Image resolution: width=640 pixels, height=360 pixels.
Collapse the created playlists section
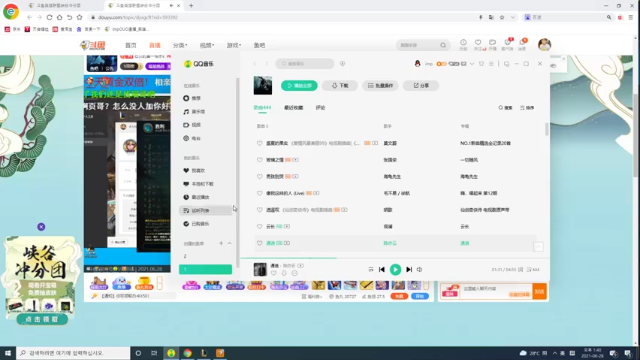[x=229, y=243]
